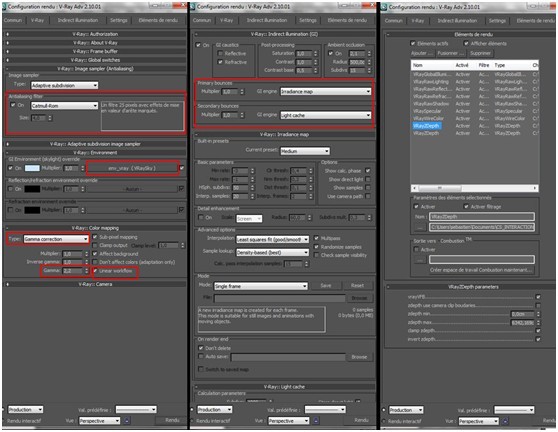Open Production dropdown in left window
This screenshot has width=558, height=432.
[26, 410]
